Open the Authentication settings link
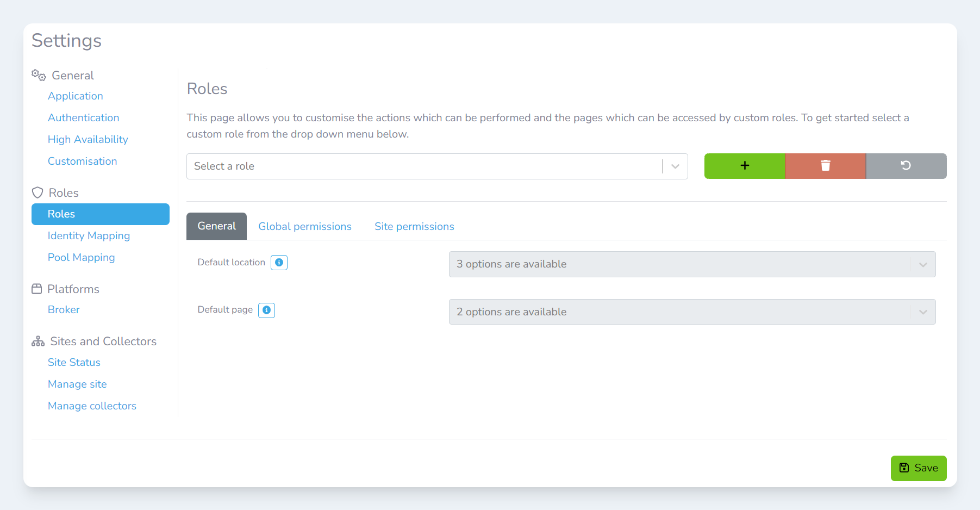This screenshot has height=510, width=980. pos(83,117)
